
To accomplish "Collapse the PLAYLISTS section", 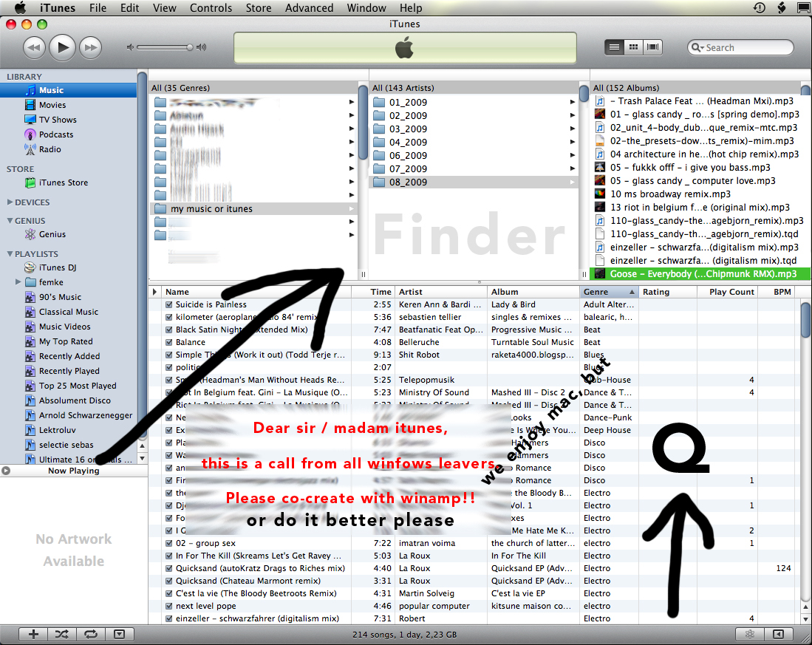I will (x=10, y=253).
